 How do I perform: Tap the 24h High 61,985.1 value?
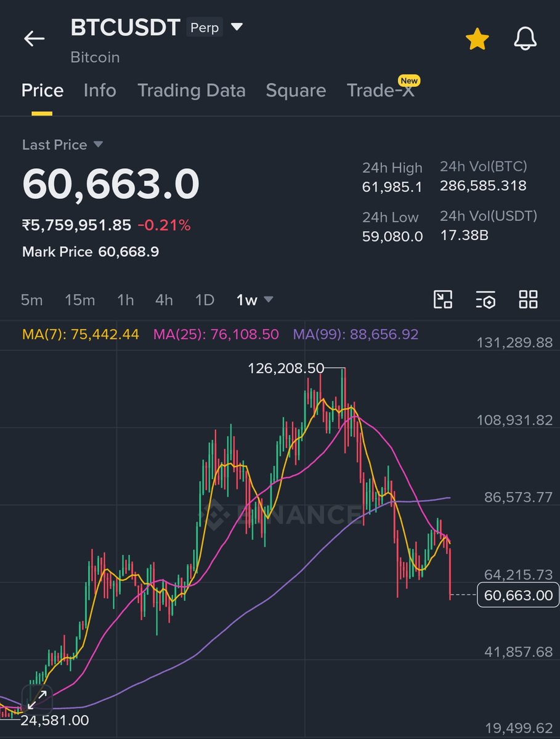pos(392,187)
